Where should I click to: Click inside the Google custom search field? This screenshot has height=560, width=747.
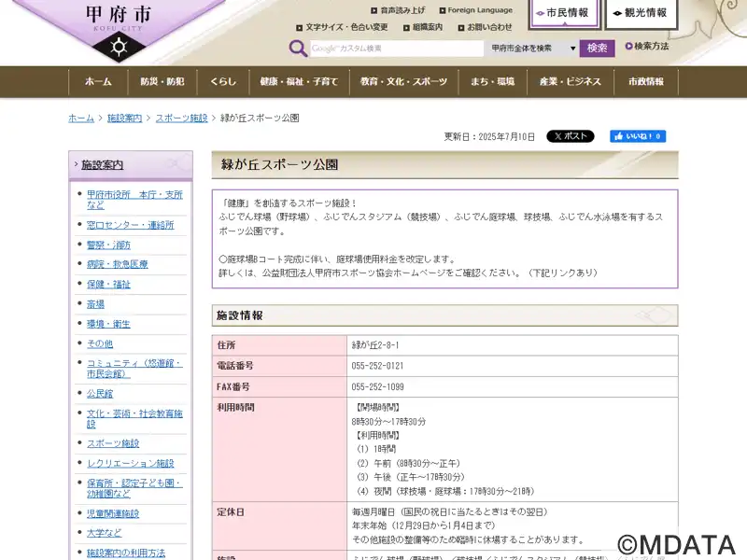tap(397, 49)
